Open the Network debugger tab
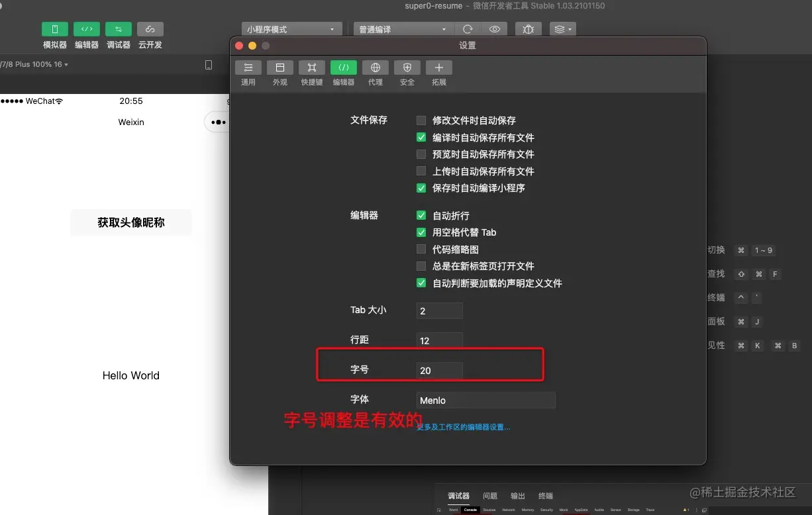Image resolution: width=812 pixels, height=515 pixels. click(509, 510)
